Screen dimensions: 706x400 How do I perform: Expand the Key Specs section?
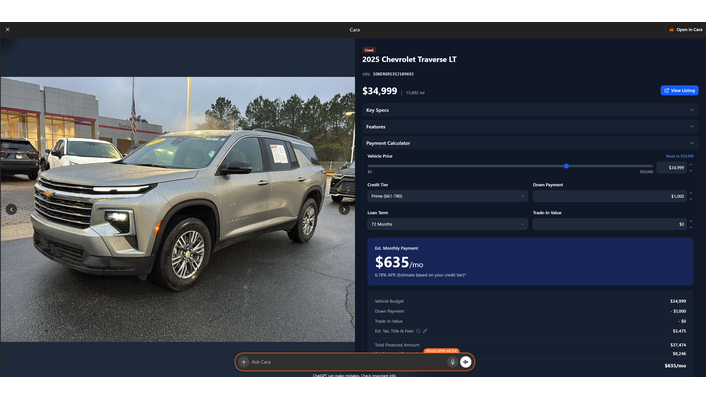click(x=530, y=110)
